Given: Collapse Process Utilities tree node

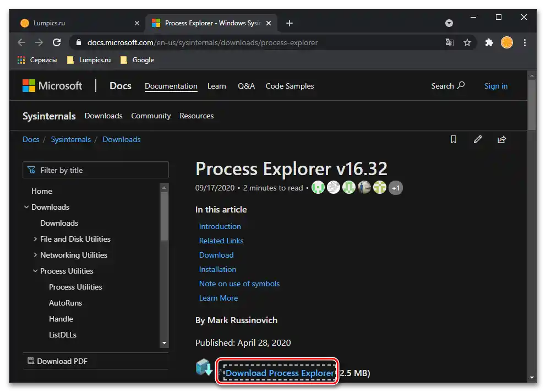Looking at the screenshot, I should coord(35,271).
